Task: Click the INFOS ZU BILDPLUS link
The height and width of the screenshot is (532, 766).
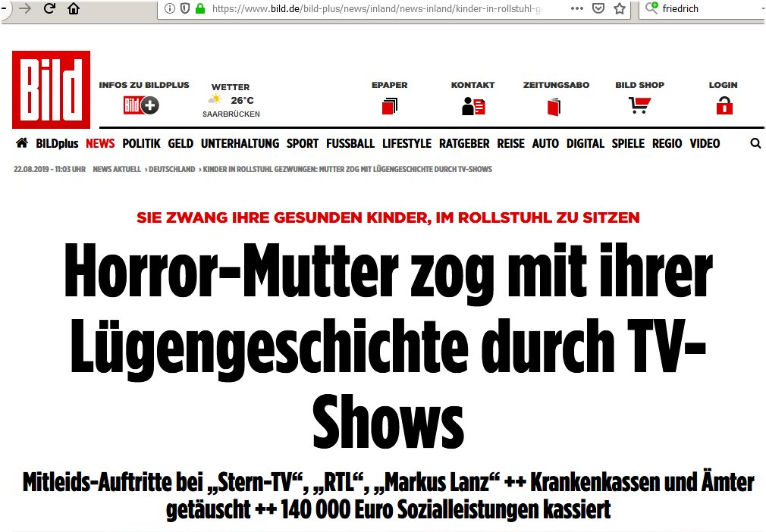Action: click(x=144, y=85)
